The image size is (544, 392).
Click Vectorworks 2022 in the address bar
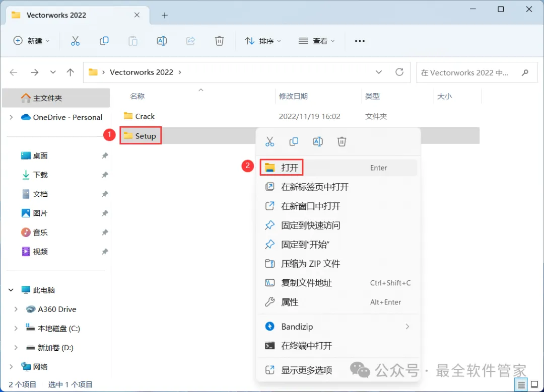pyautogui.click(x=142, y=72)
